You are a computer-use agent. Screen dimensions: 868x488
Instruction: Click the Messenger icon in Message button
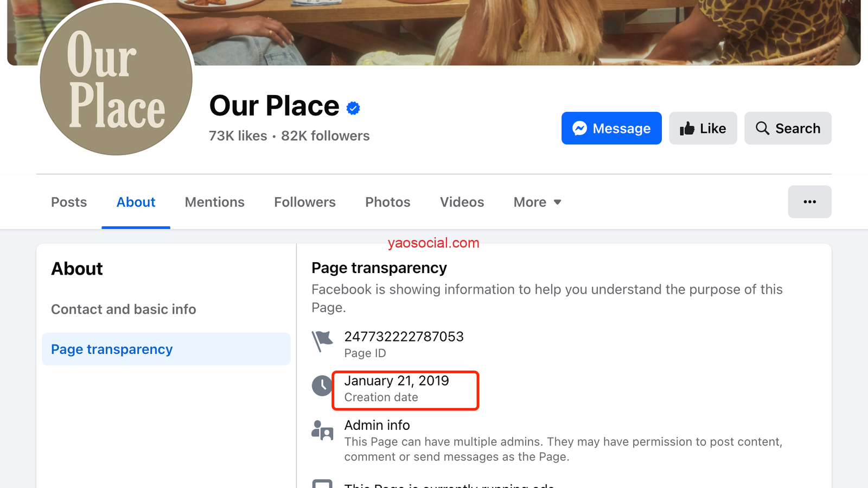(579, 128)
